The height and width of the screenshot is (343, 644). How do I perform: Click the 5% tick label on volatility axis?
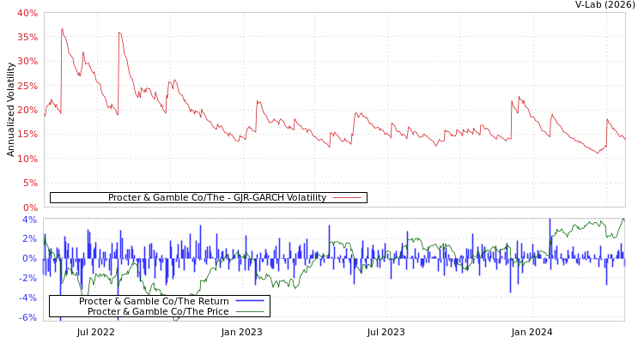[x=29, y=183]
